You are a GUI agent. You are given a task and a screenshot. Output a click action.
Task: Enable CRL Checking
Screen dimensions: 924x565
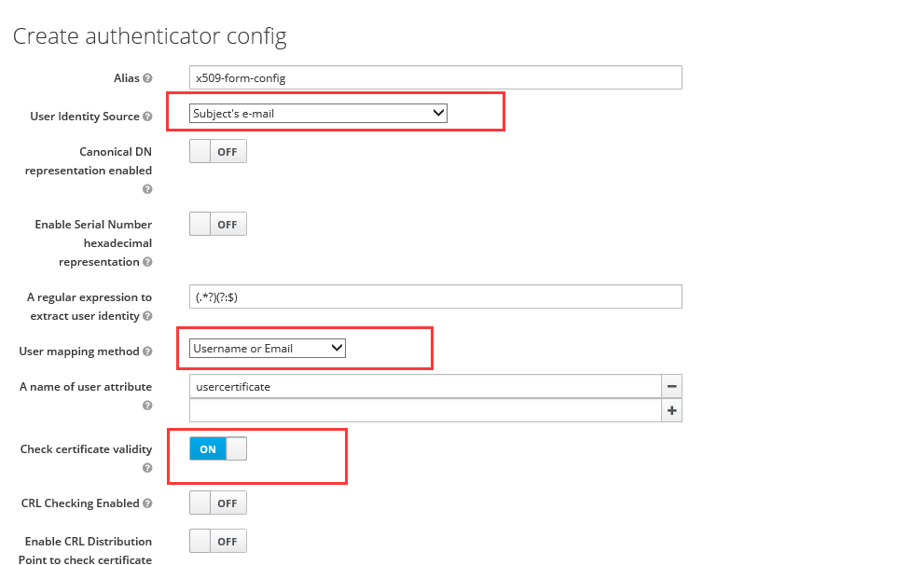217,503
